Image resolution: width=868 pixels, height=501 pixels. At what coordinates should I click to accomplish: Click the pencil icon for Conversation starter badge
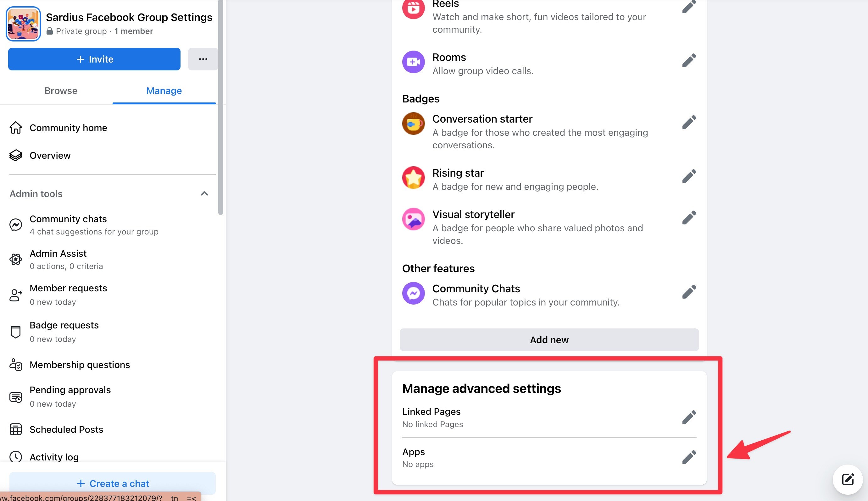[x=689, y=122]
